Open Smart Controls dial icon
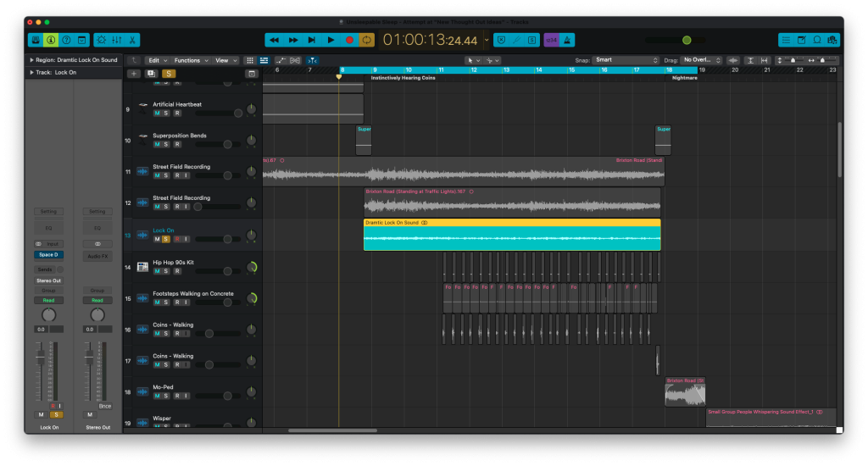The width and height of the screenshot is (868, 466). coord(102,40)
